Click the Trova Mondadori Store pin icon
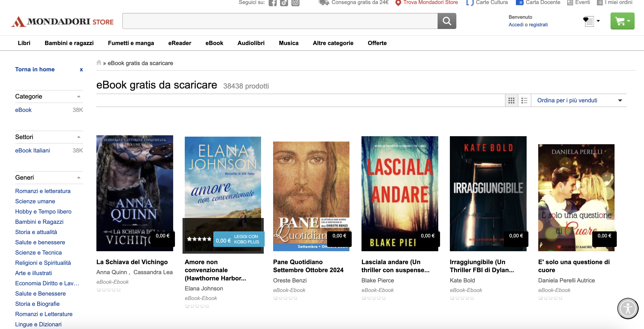This screenshot has height=329, width=644. (x=398, y=3)
